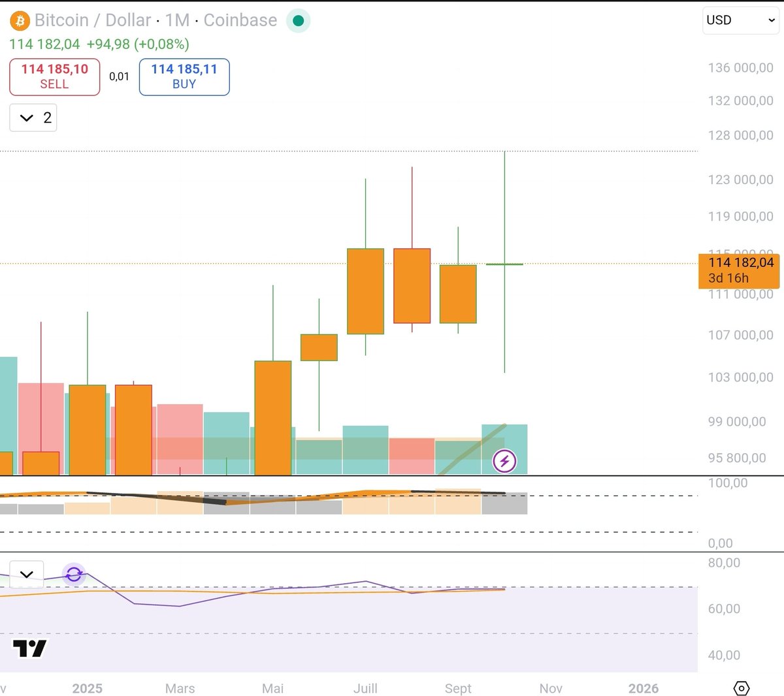Click the spread value 0,01

click(119, 76)
